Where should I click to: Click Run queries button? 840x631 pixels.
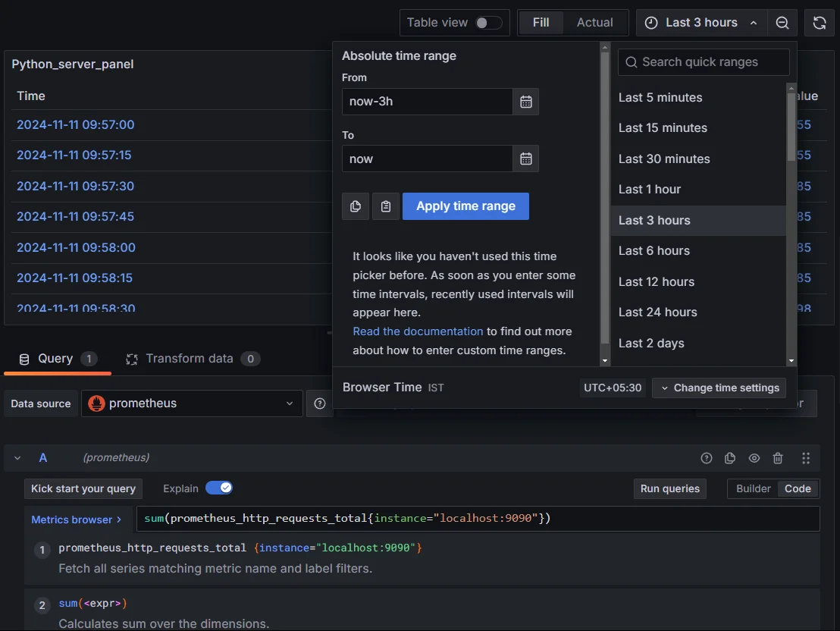tap(669, 488)
